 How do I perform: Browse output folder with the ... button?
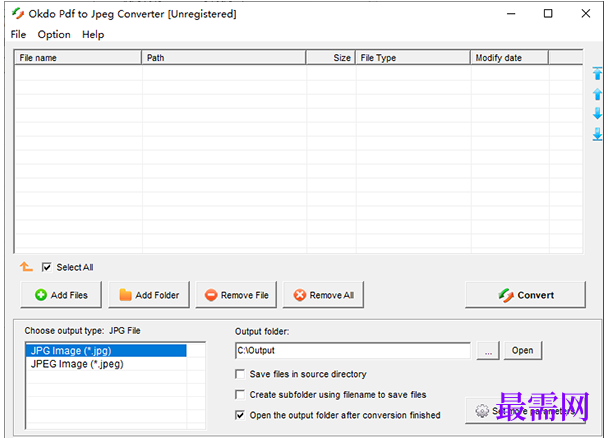(488, 350)
